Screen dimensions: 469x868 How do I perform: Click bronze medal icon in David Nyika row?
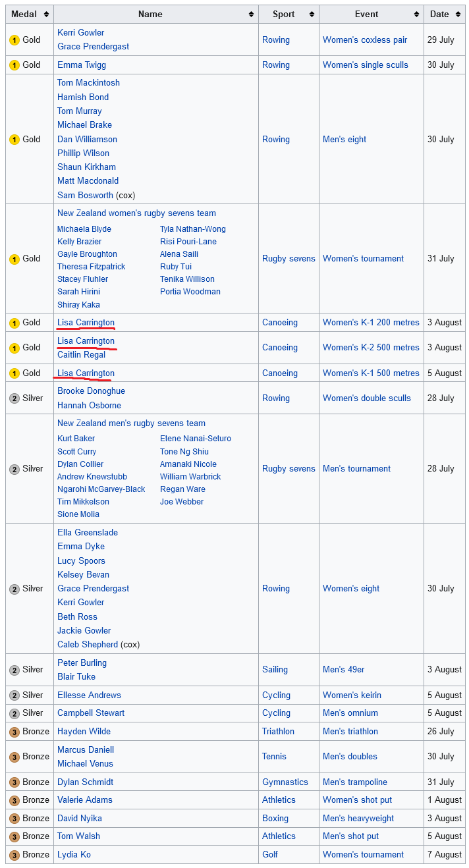click(14, 819)
